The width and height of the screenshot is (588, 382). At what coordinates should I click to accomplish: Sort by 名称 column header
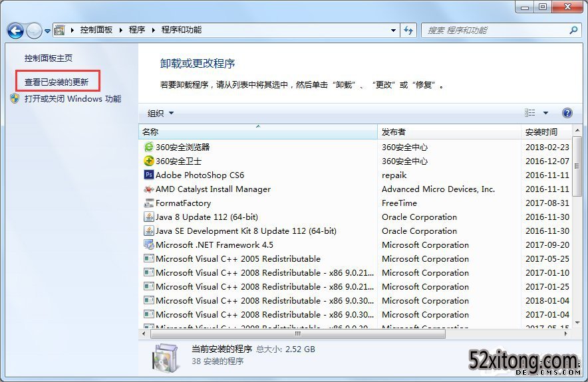258,132
